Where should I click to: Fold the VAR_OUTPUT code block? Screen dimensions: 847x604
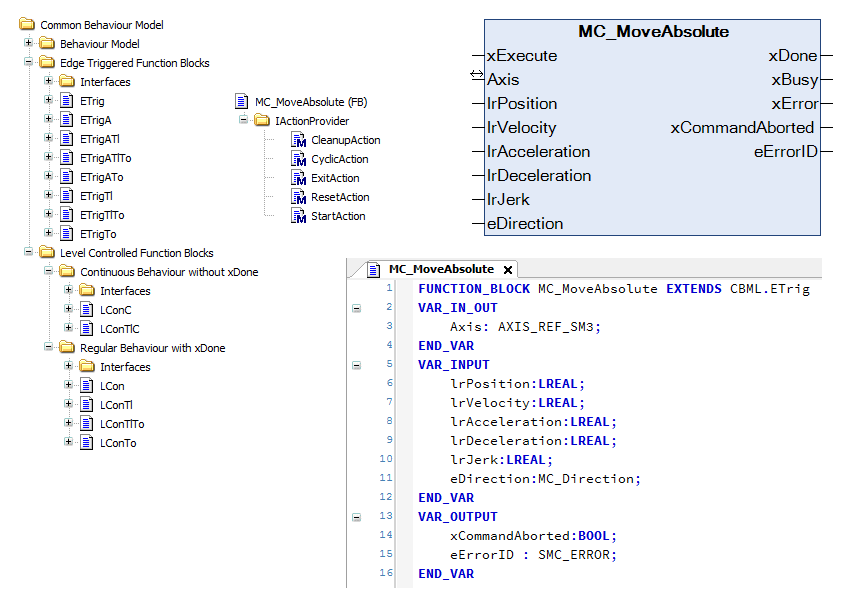tap(357, 517)
